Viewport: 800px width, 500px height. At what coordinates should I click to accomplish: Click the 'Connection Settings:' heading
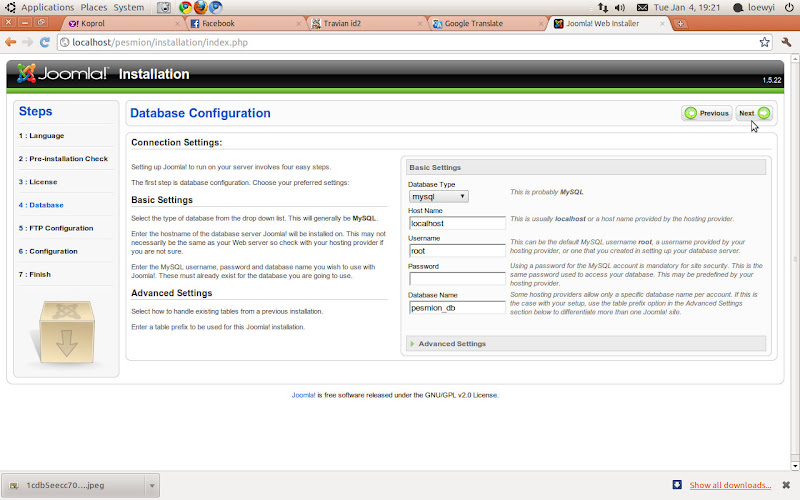(x=177, y=142)
